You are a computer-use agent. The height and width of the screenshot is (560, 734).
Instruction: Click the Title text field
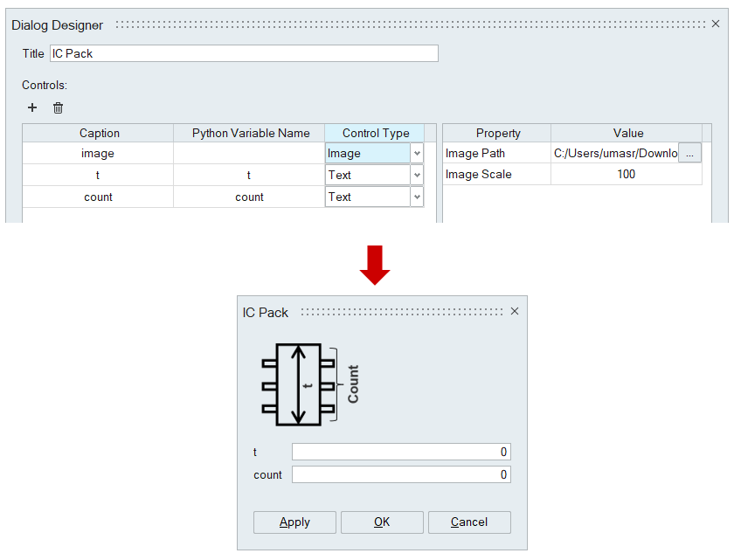pyautogui.click(x=244, y=53)
